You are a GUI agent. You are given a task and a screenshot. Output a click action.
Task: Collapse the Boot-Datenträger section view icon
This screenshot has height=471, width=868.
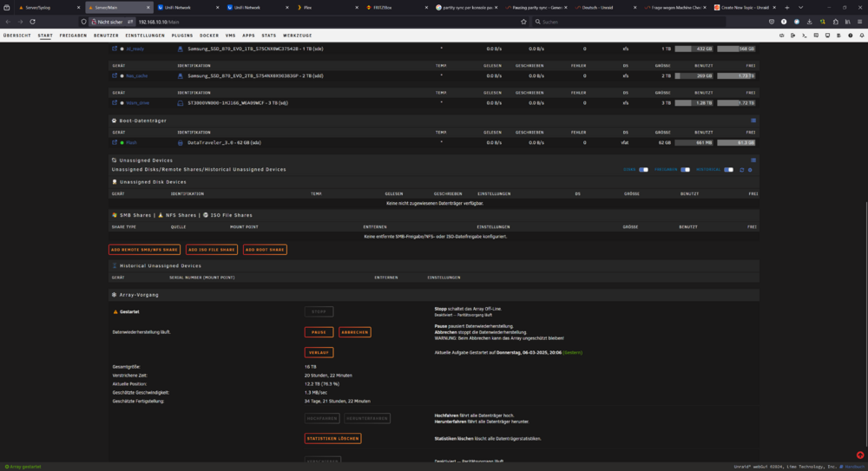click(x=753, y=120)
